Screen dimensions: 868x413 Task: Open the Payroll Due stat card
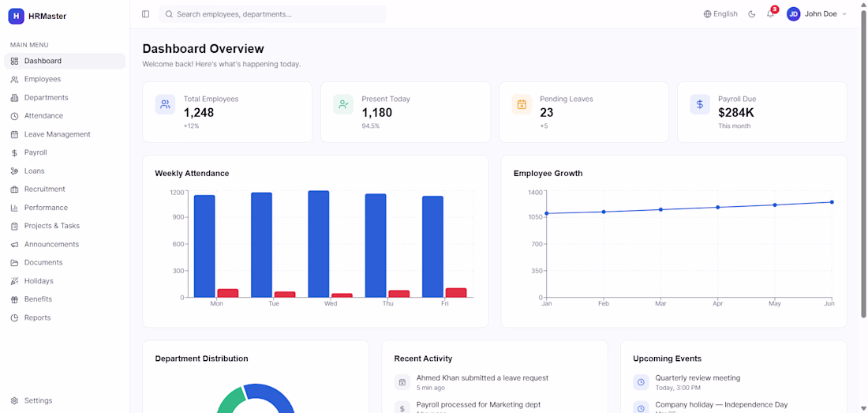(762, 112)
